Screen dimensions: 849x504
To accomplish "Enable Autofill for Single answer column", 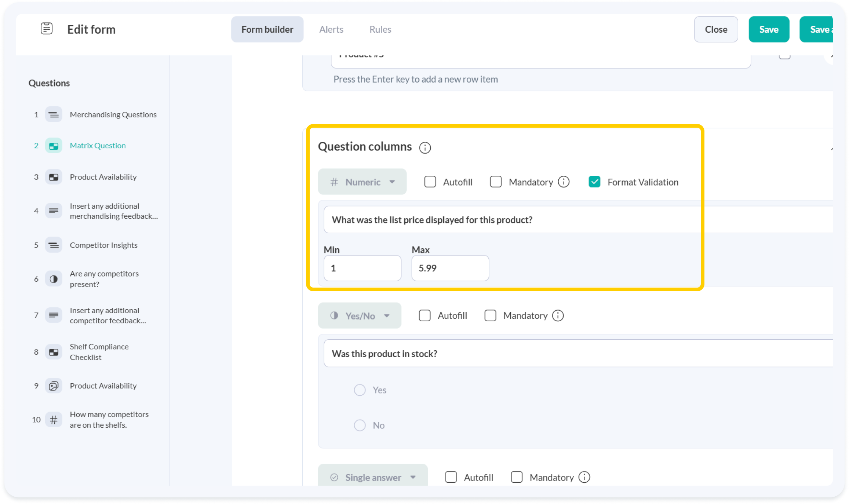I will (451, 477).
